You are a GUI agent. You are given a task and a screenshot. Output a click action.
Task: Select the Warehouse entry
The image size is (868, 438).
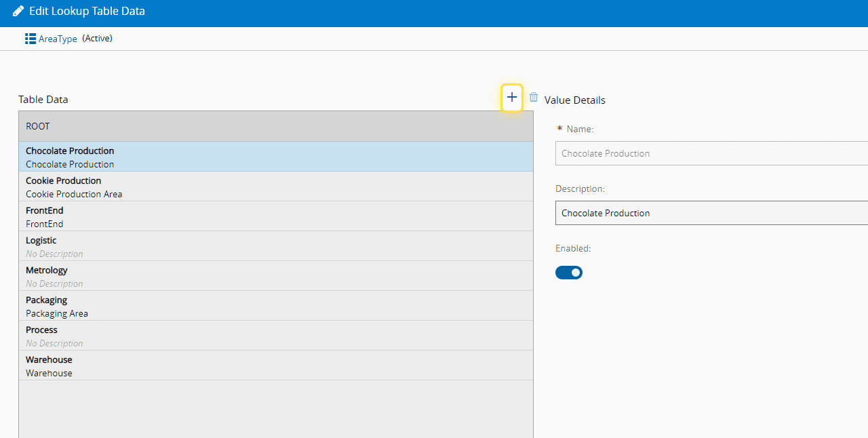pos(49,365)
